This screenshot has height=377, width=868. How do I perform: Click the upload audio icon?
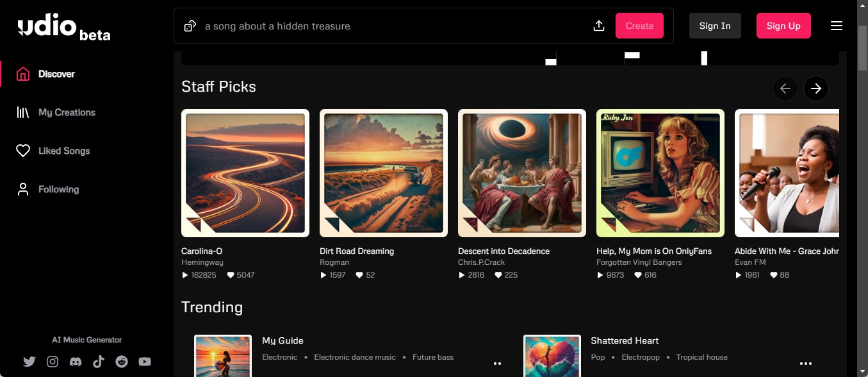click(x=599, y=26)
